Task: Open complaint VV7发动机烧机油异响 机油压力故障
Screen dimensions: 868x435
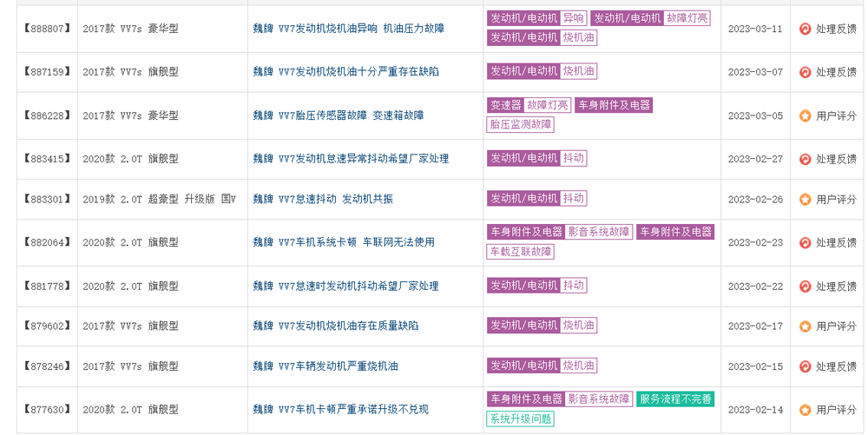Action: click(x=348, y=29)
